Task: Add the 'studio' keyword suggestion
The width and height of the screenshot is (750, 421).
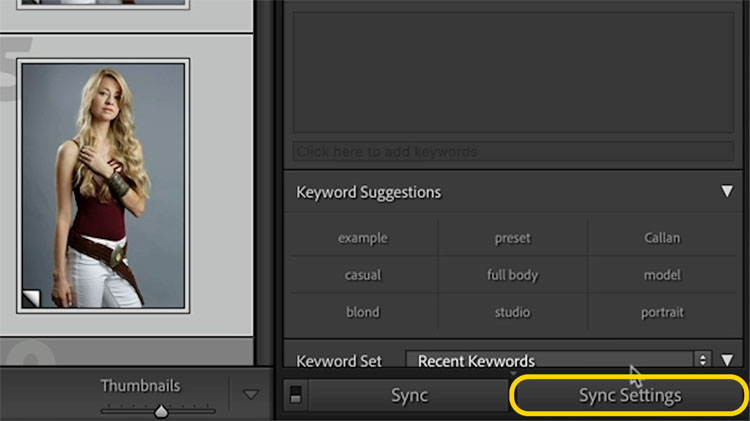Action: [512, 312]
